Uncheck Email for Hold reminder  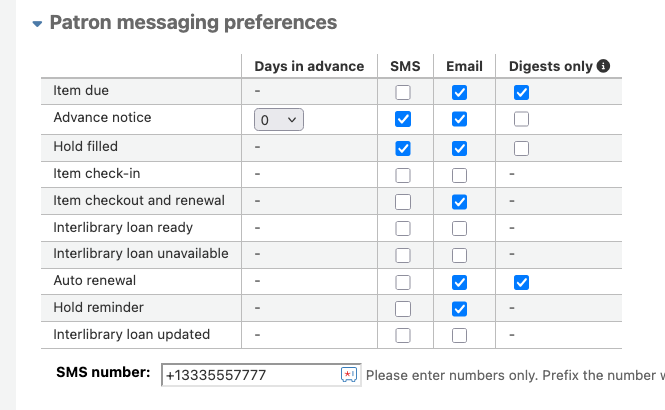[459, 309]
